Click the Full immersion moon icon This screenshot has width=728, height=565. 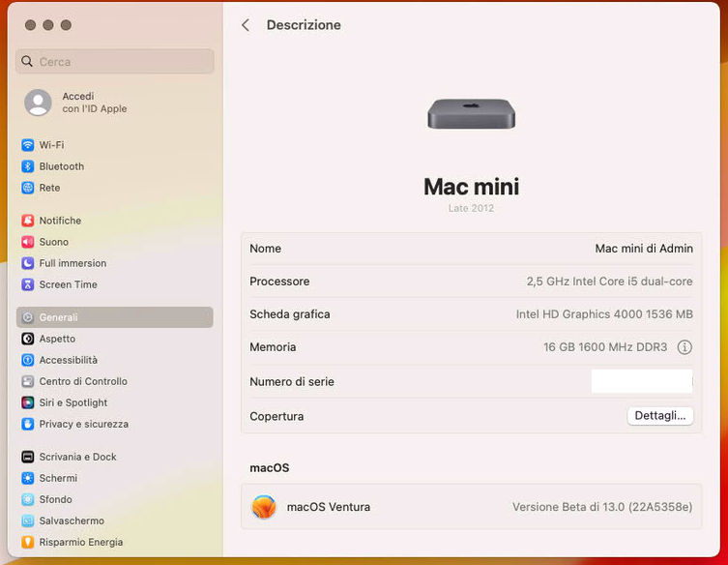(x=28, y=263)
